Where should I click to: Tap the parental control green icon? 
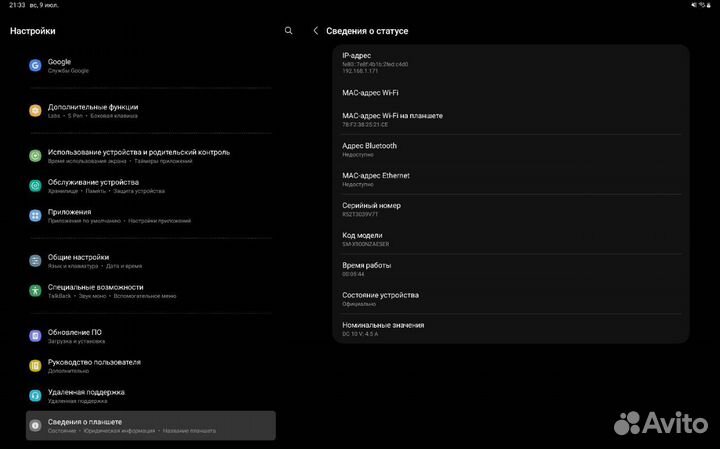[x=35, y=156]
